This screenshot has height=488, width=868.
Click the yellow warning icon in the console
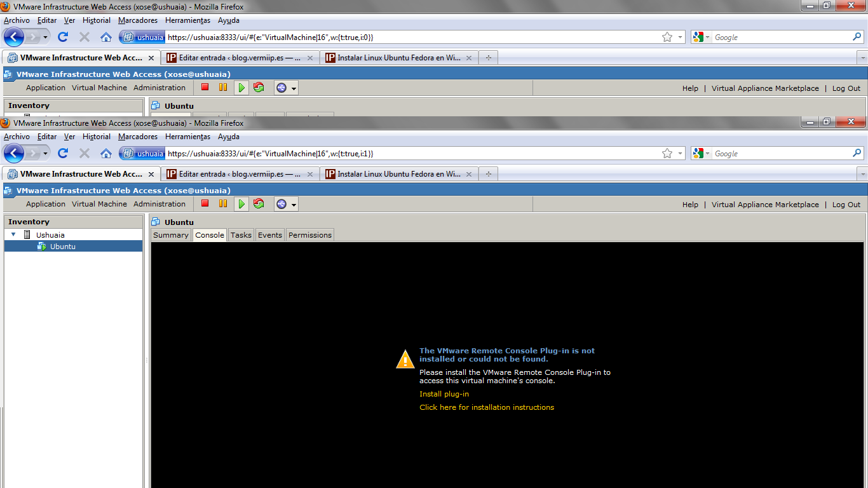[405, 359]
